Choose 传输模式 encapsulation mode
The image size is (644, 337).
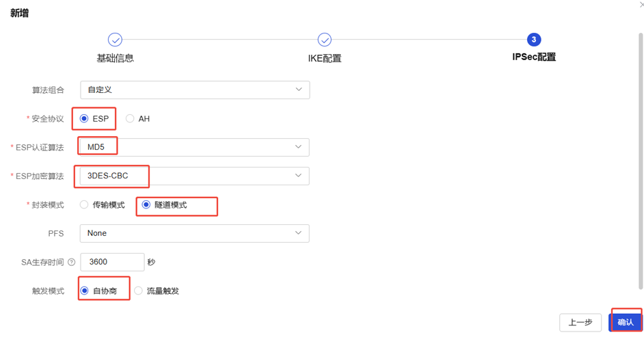pyautogui.click(x=84, y=204)
